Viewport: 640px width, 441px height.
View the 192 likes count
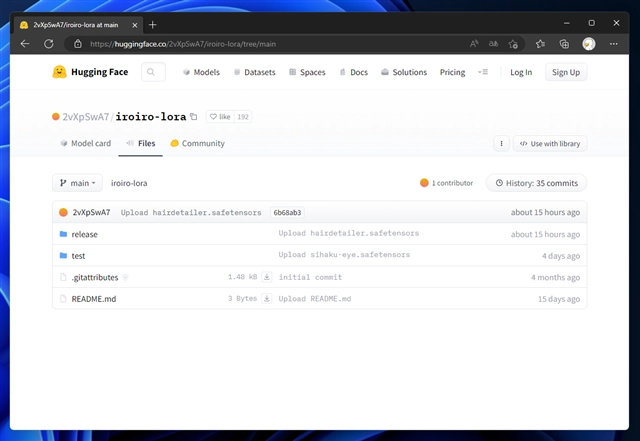pos(243,117)
